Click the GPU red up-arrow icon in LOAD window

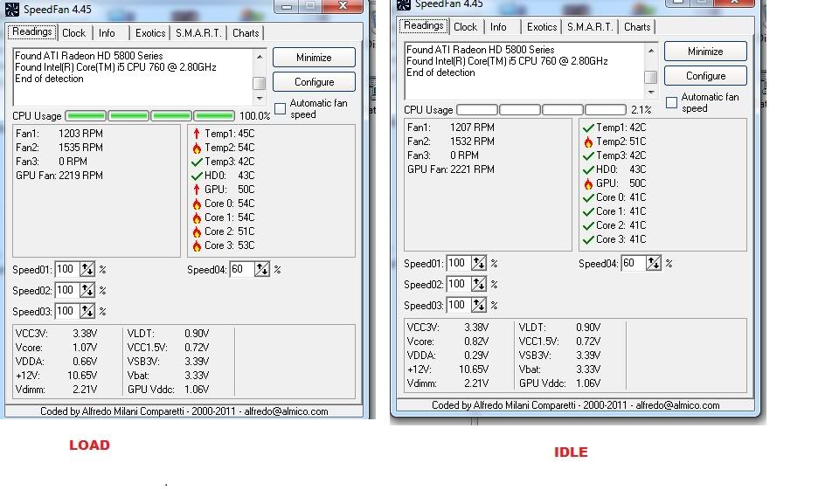coord(197,190)
